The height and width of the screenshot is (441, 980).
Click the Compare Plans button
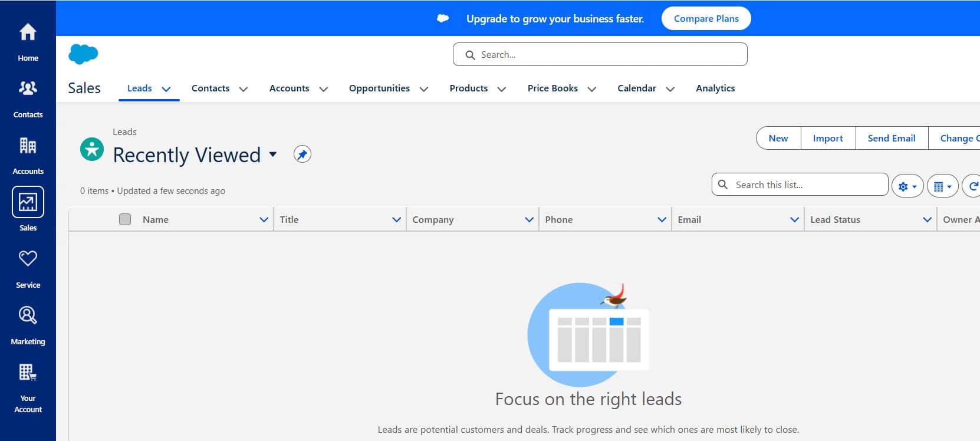coord(706,18)
